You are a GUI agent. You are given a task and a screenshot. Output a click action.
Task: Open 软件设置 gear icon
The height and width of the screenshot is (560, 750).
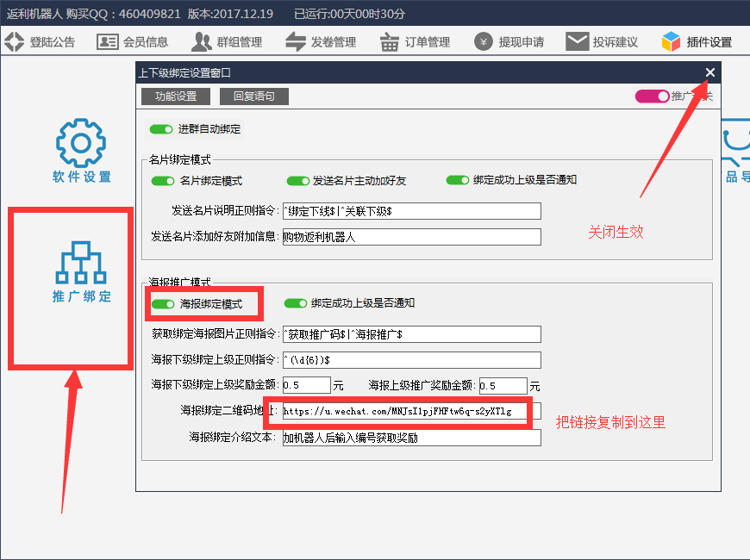pyautogui.click(x=80, y=142)
